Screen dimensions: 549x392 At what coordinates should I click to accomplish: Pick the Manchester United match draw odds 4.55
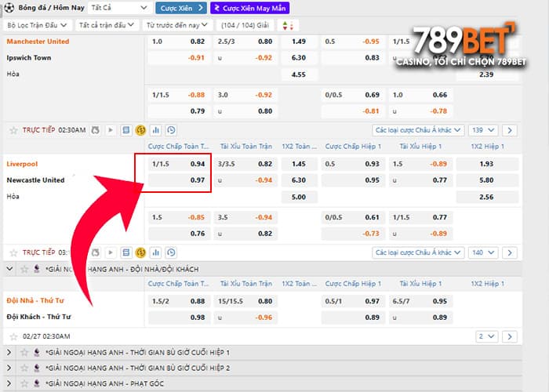pos(299,74)
